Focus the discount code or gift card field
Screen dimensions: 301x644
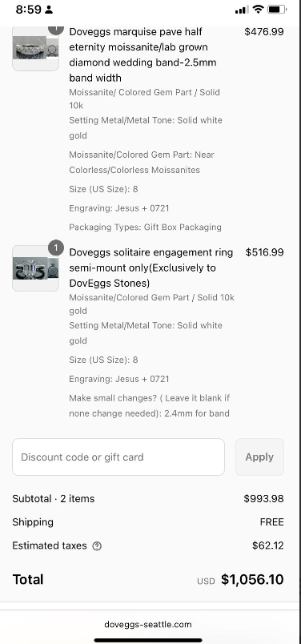(118, 457)
